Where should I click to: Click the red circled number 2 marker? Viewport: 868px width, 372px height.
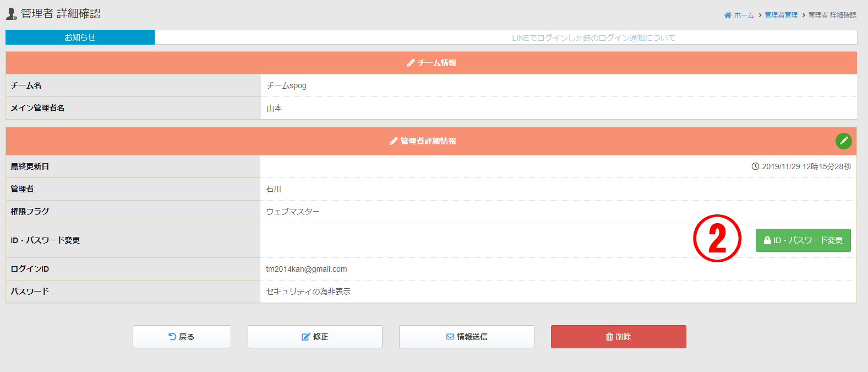(x=717, y=239)
